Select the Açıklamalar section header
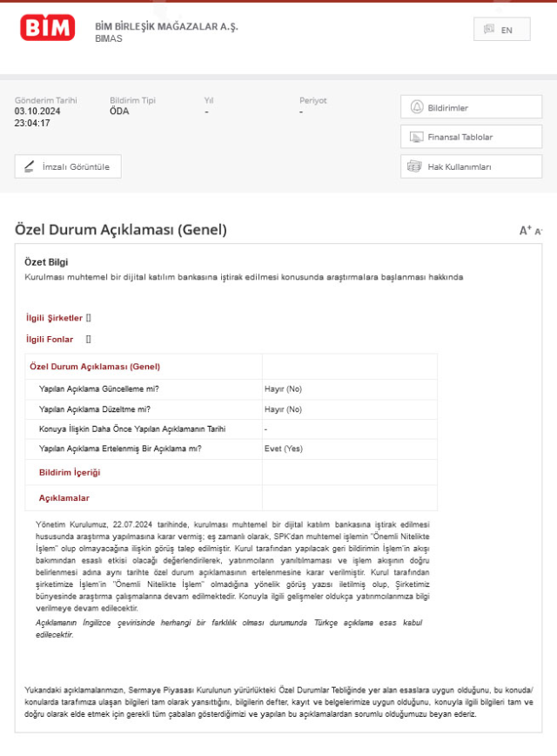This screenshot has height=756, width=557. 64,498
